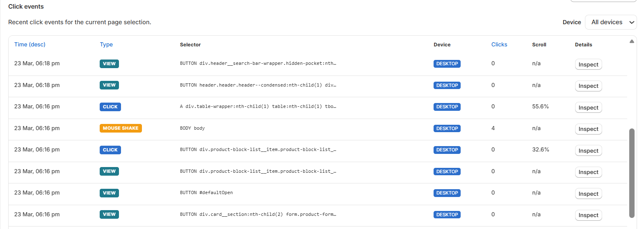Inspect the table-wrapper CLICK event
This screenshot has width=644, height=229.
(588, 108)
